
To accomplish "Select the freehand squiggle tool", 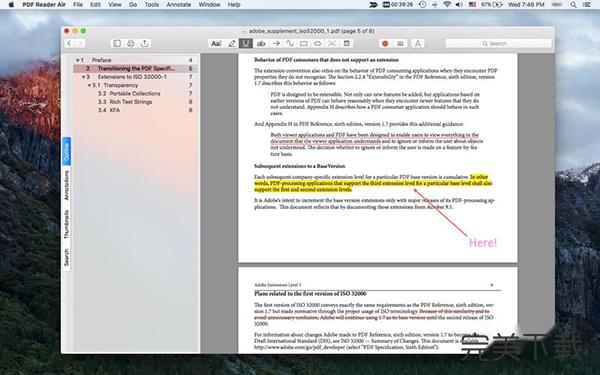I will pyautogui.click(x=290, y=43).
